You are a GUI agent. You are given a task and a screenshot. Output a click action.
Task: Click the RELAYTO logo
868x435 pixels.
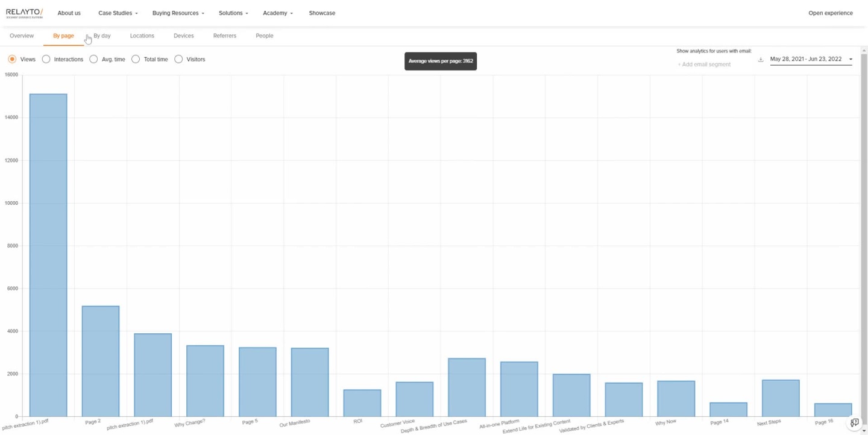click(x=24, y=13)
